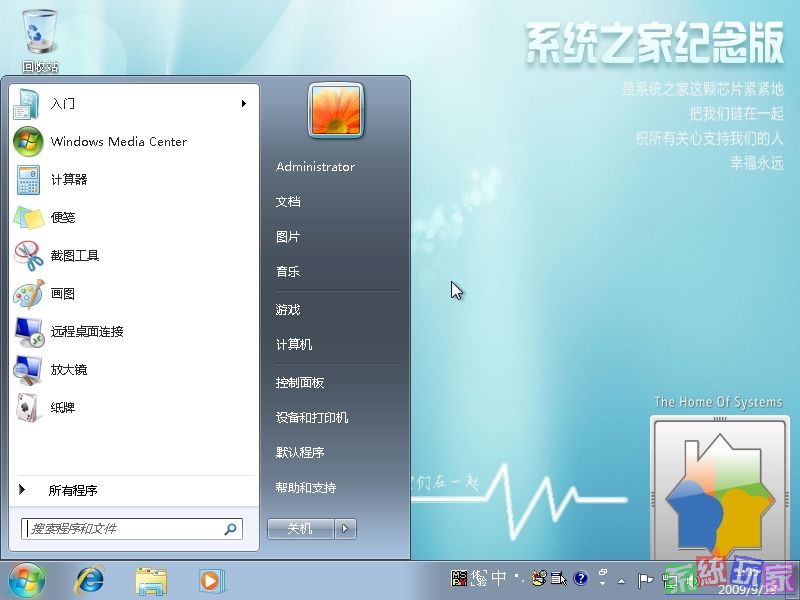
Task: Expand the 入门 submenu arrow
Action: [244, 104]
